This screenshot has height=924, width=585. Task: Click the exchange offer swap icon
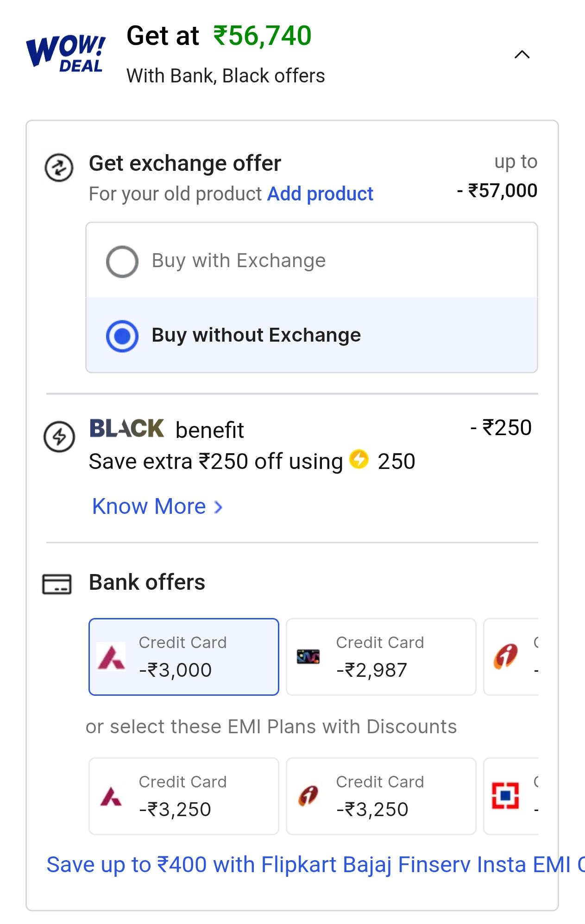pos(59,168)
